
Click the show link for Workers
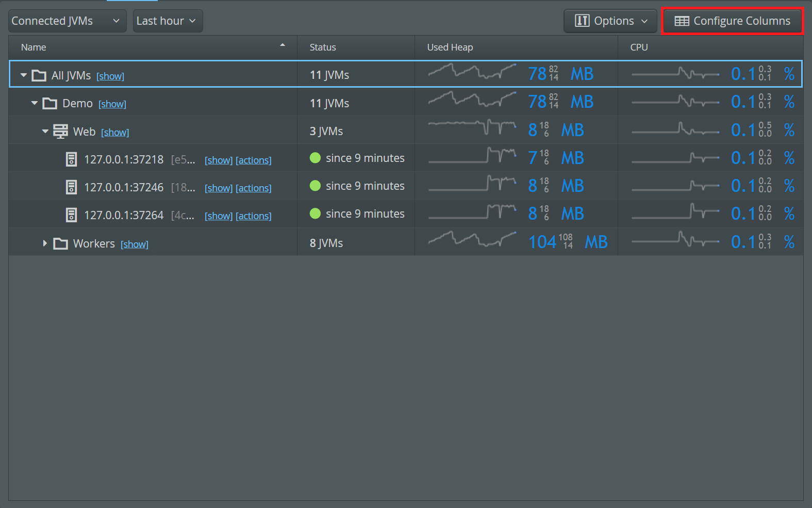135,244
